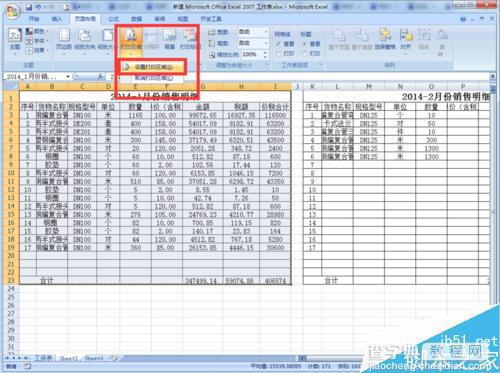The height and width of the screenshot is (373, 500).
Task: Switch to the Insert (插入) tab
Action: (57, 19)
